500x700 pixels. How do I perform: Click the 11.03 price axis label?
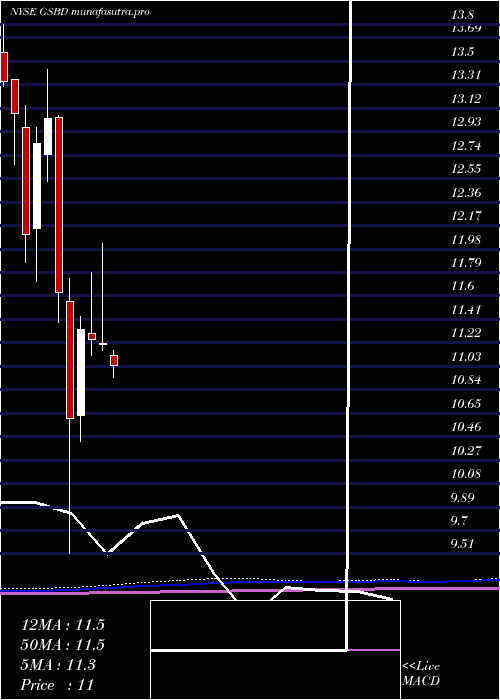(x=466, y=357)
